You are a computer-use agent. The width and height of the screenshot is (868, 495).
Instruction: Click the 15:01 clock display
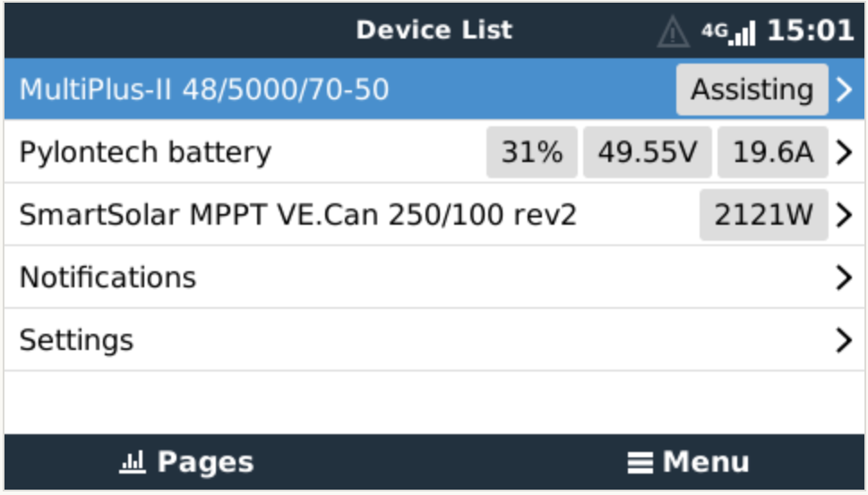click(810, 30)
